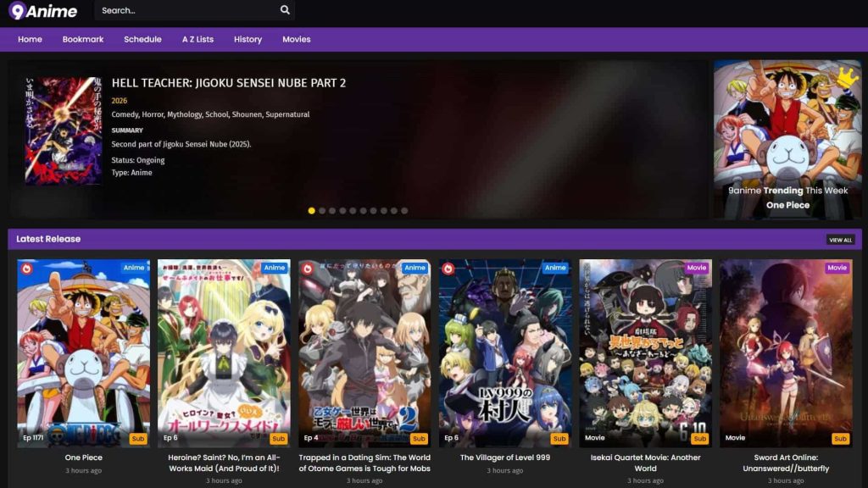The height and width of the screenshot is (488, 868).
Task: Click the search magnifier icon
Action: point(285,10)
